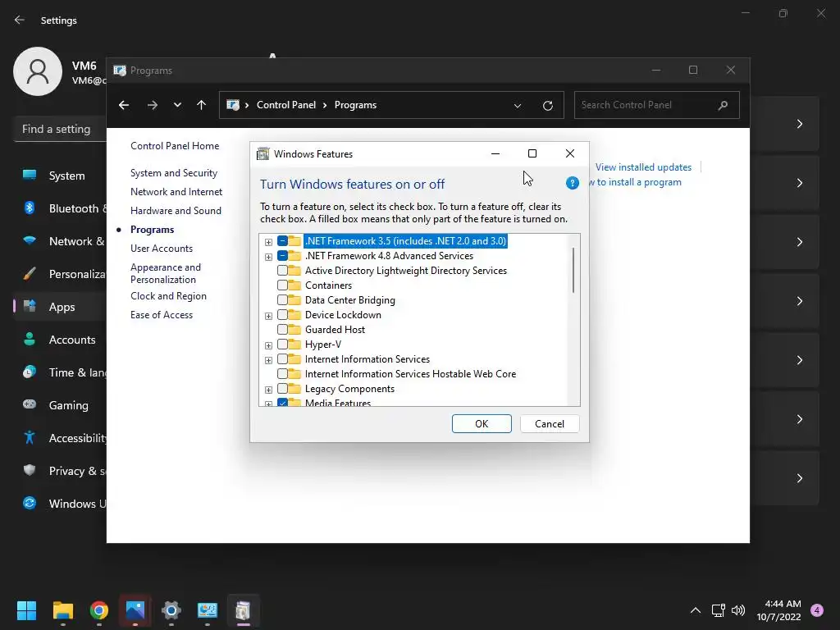Expand Device Lockdown tree node
The image size is (840, 630).
[x=268, y=316]
